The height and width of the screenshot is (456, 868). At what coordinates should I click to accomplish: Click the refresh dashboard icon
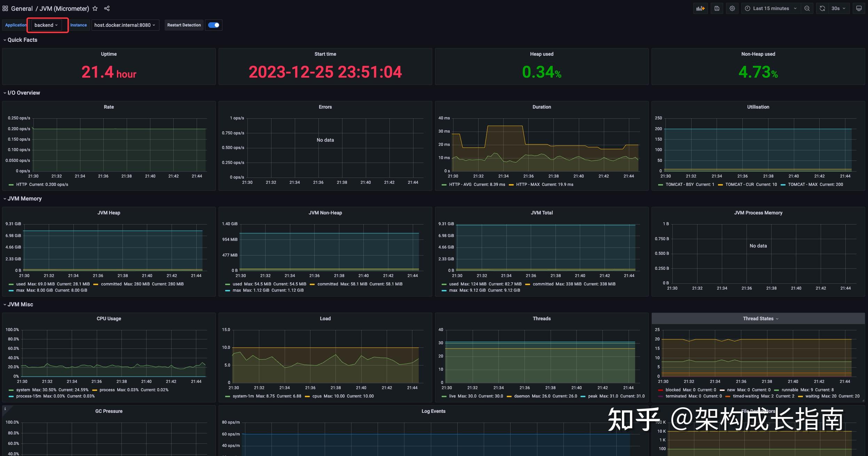(821, 8)
